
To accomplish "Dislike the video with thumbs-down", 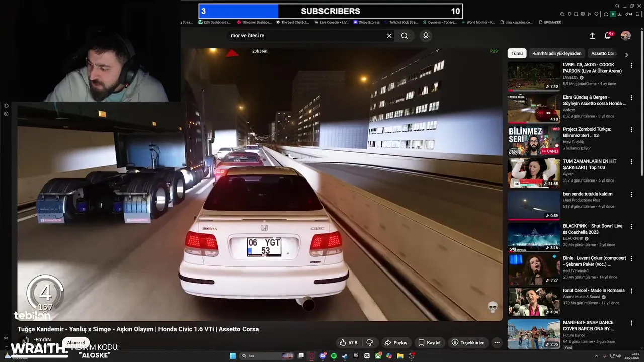I will click(370, 343).
